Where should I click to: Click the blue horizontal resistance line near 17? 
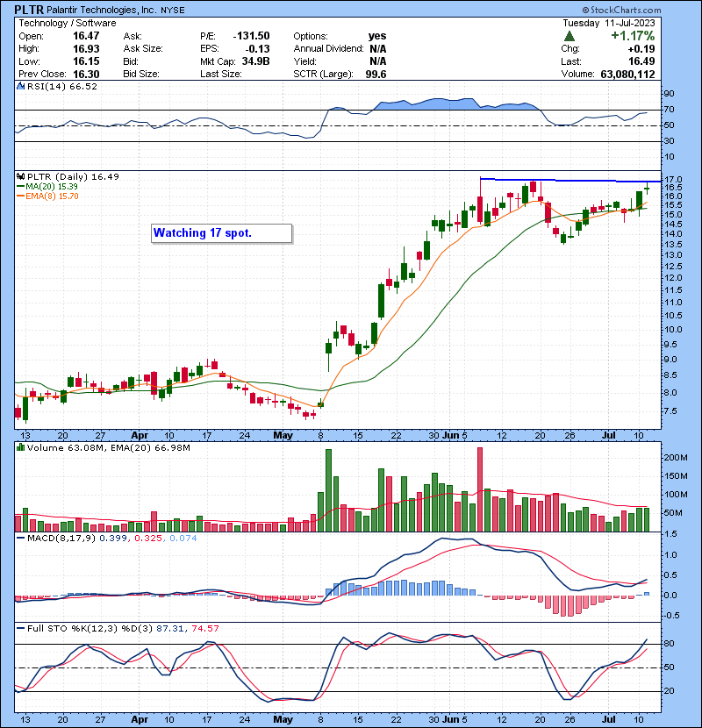click(x=570, y=180)
